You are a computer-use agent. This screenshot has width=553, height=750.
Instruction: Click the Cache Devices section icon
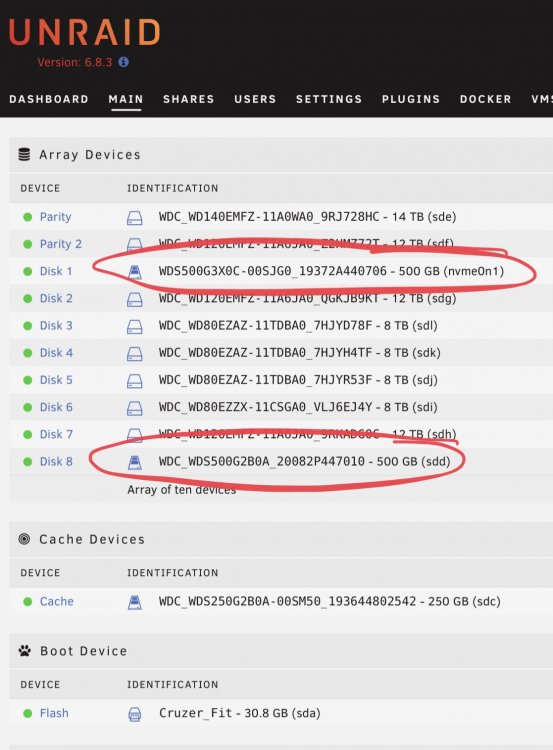(x=24, y=539)
